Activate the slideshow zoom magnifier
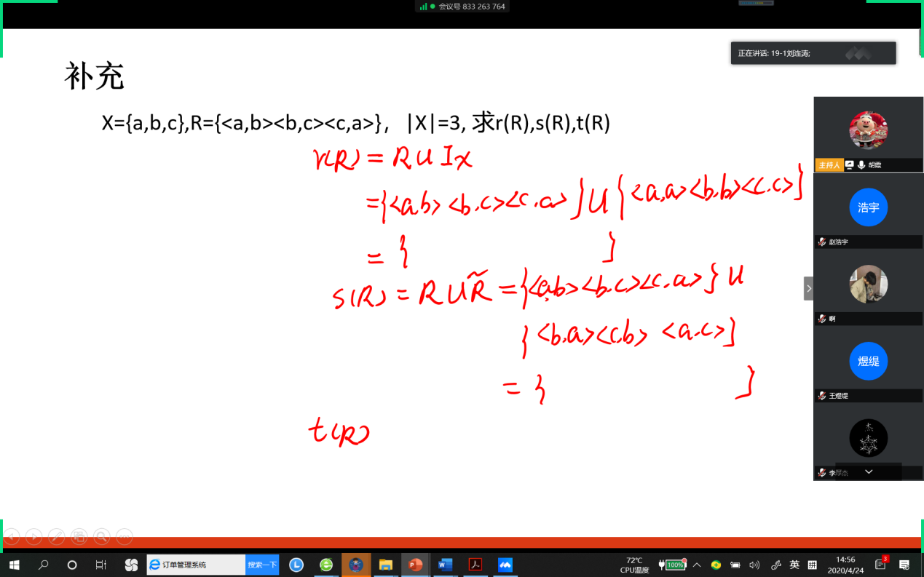This screenshot has height=577, width=924. (x=102, y=537)
